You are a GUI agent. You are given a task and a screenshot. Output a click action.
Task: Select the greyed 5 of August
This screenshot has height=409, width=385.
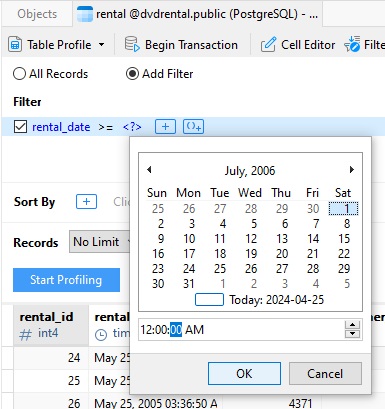point(347,284)
